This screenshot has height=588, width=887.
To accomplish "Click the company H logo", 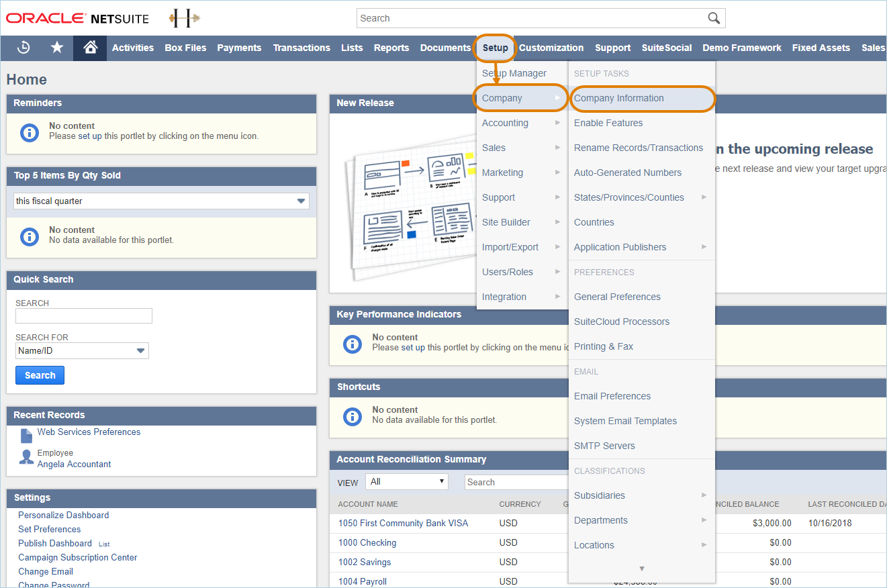I will [185, 18].
